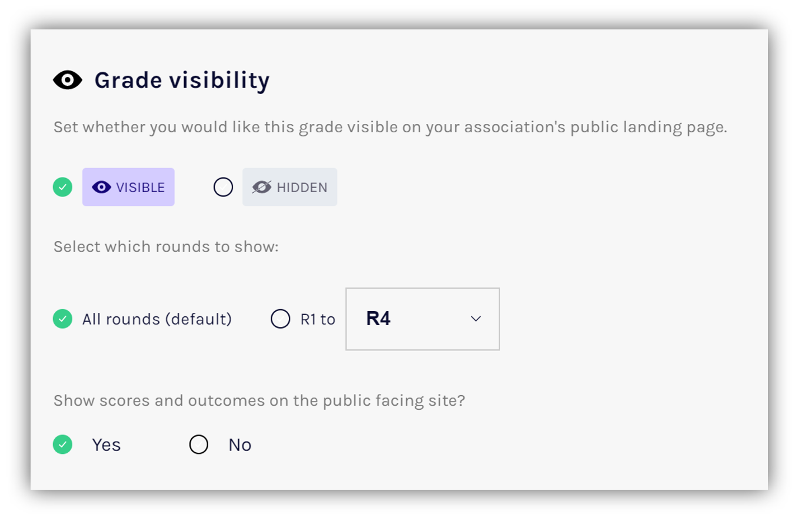Click the "All rounds (default)" label
The image size is (812, 518).
[x=157, y=319]
